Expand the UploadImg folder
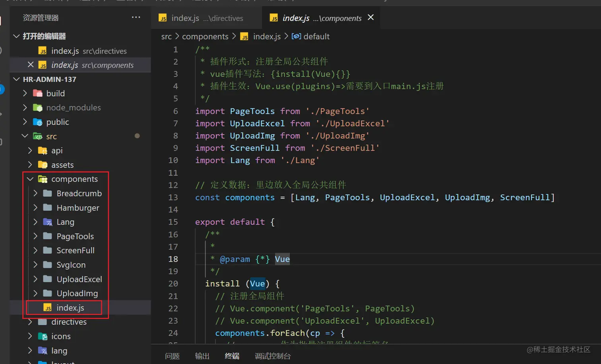 tap(35, 294)
